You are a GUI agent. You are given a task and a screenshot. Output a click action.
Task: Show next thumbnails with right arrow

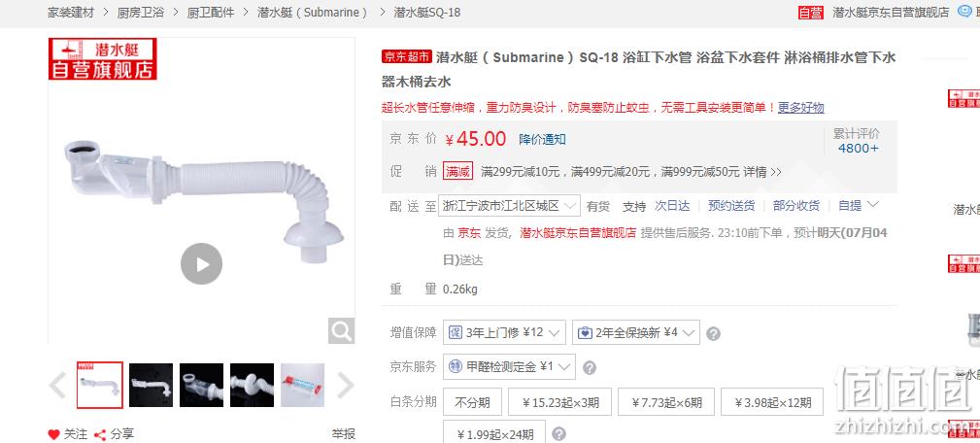click(346, 385)
